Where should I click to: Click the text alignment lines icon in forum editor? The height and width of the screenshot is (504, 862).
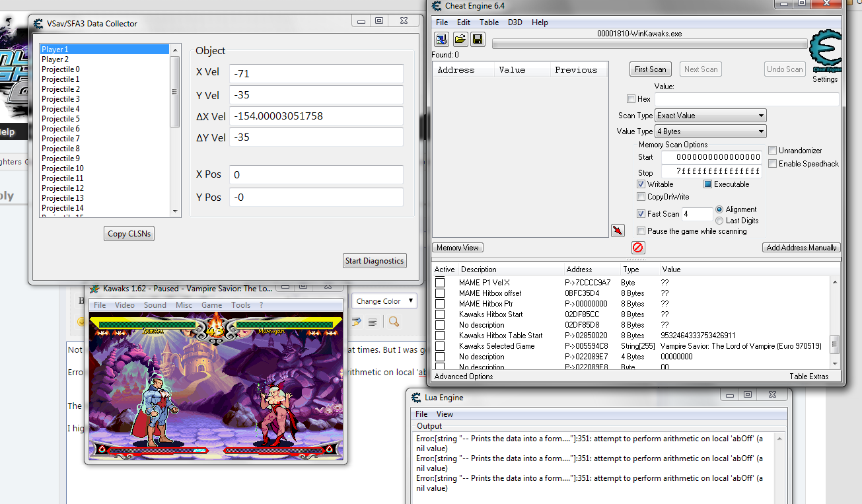(x=373, y=322)
